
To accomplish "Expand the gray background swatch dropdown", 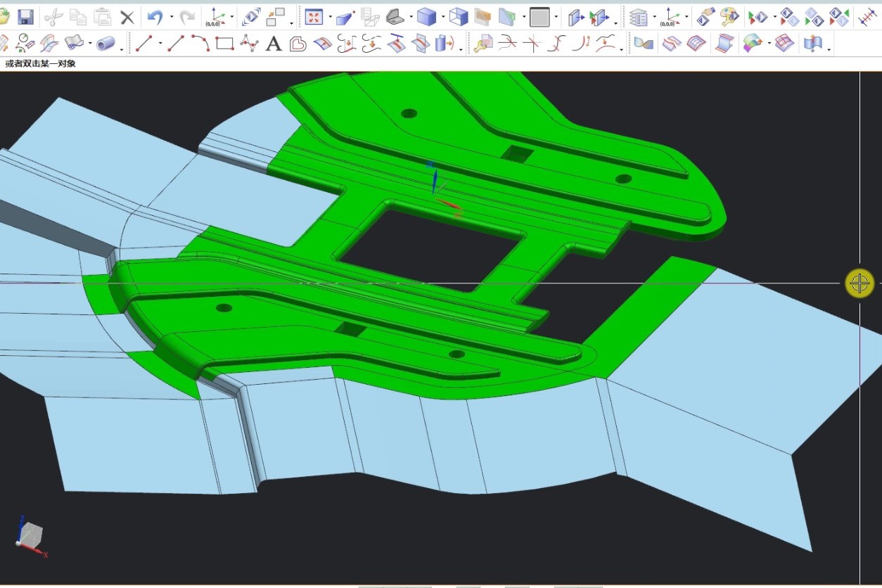I will click(556, 17).
